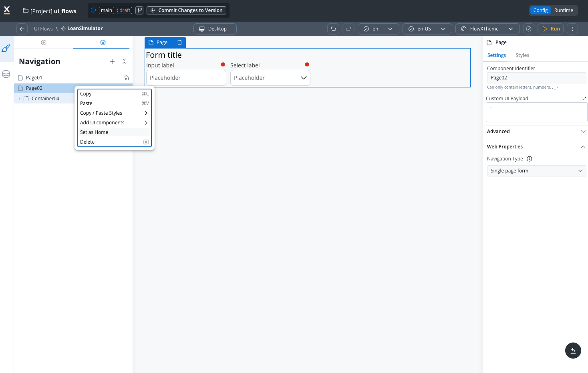This screenshot has height=373, width=588.
Task: Switch to Config mode
Action: point(540,10)
